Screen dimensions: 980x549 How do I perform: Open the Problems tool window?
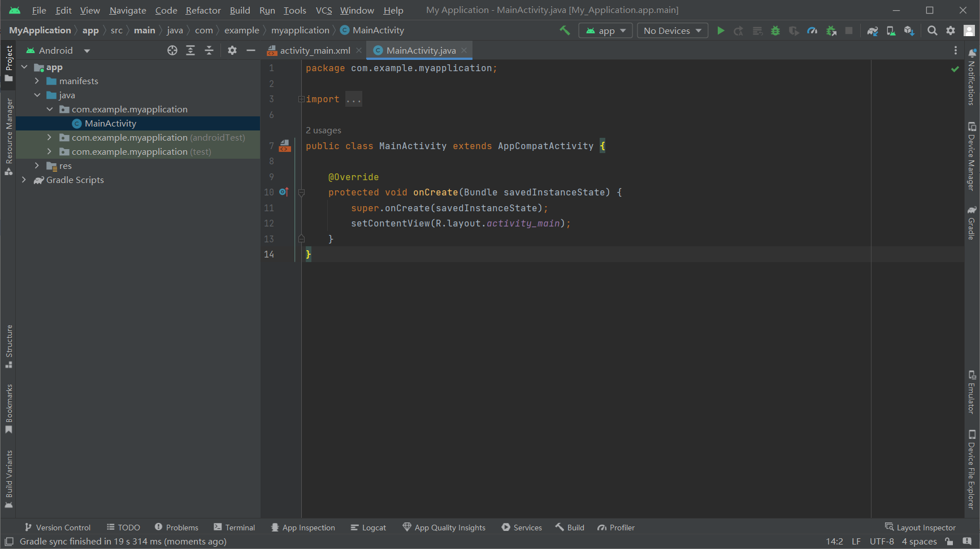click(x=176, y=528)
